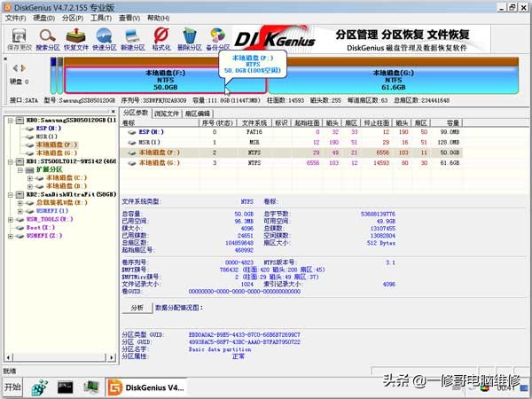
Task: Click the Delete Partition (删除分区) icon
Action: click(190, 39)
